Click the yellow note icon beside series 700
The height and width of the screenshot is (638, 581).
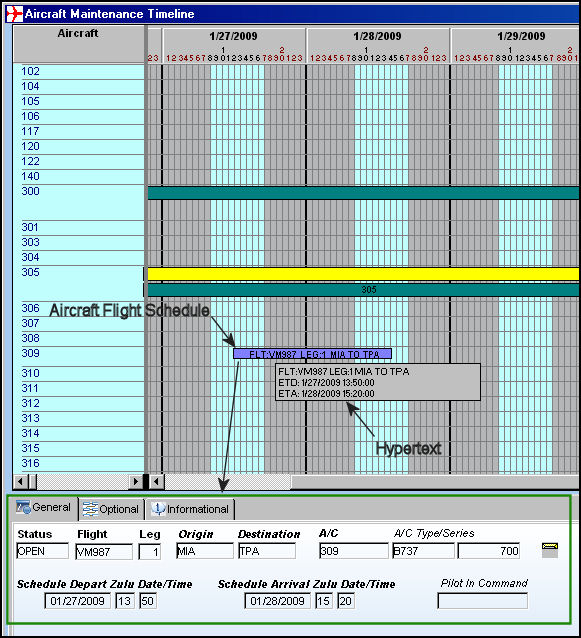(550, 550)
